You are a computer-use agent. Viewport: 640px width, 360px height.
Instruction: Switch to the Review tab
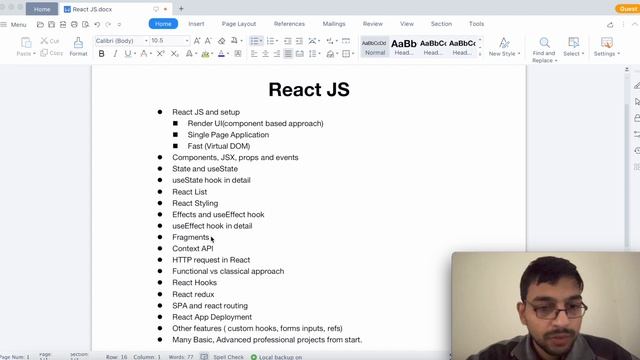coord(373,24)
